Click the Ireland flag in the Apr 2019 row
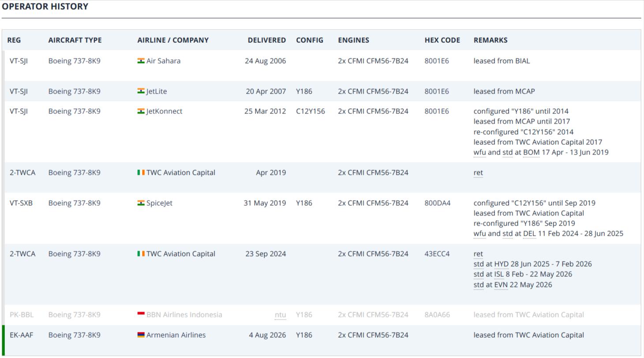Image resolution: width=644 pixels, height=358 pixels. (x=141, y=173)
